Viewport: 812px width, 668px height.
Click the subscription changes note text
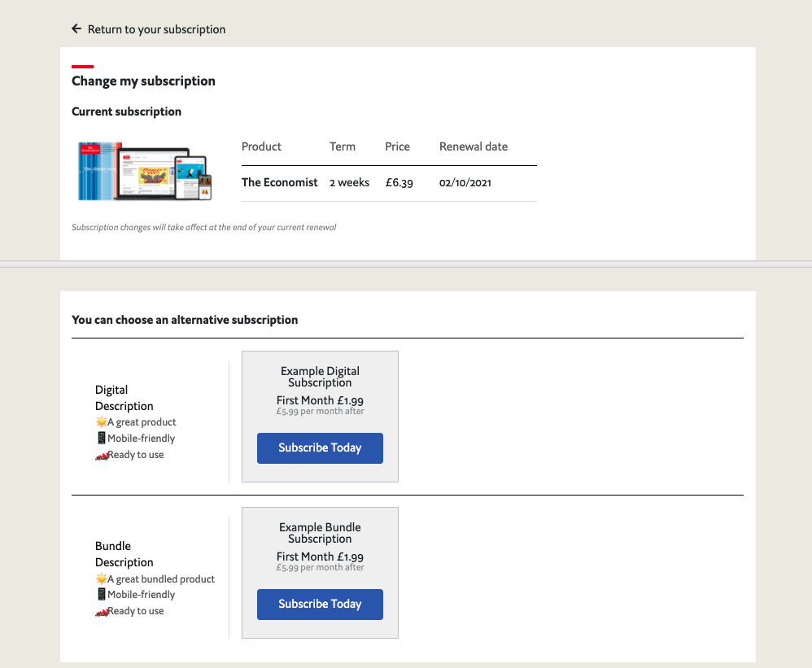coord(204,227)
